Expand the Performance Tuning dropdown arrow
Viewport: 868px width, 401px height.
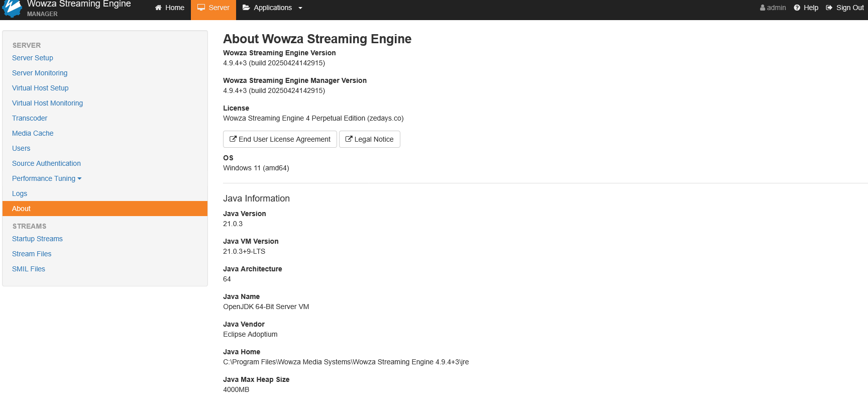tap(79, 179)
